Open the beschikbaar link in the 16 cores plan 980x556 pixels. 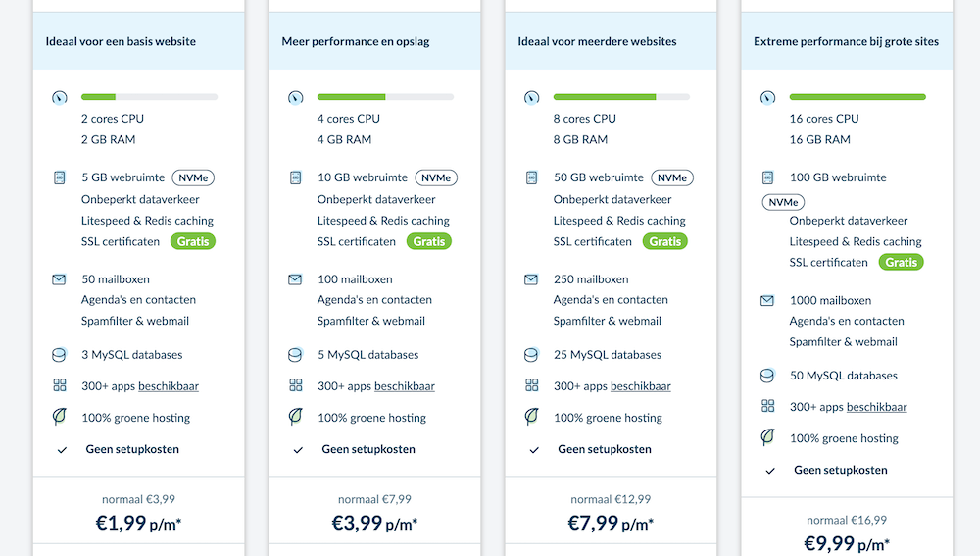(876, 407)
